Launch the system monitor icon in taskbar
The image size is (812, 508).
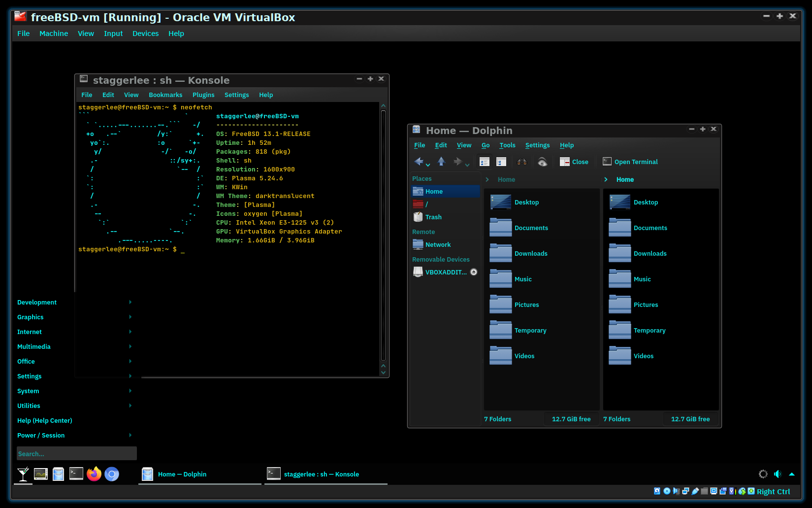point(41,474)
